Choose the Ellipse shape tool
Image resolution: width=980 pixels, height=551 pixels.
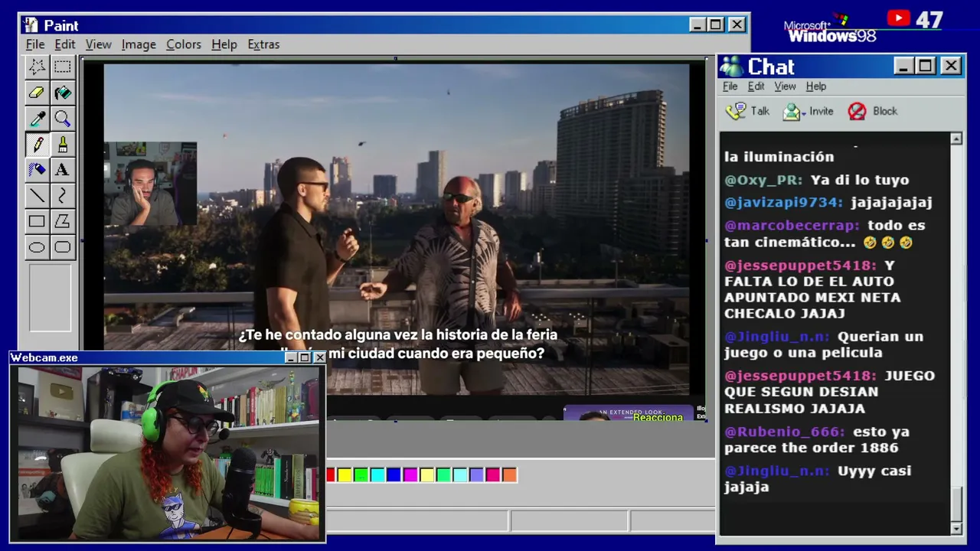(x=37, y=246)
